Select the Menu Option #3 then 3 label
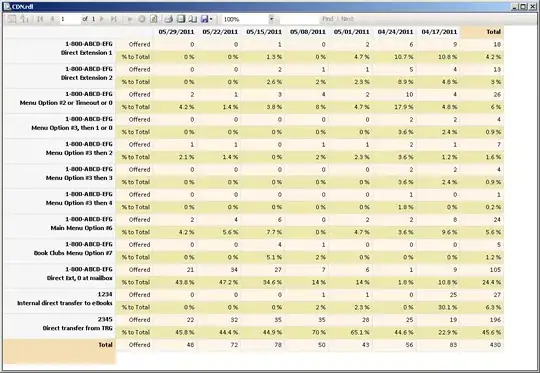This screenshot has height=373, width=540. (79, 178)
